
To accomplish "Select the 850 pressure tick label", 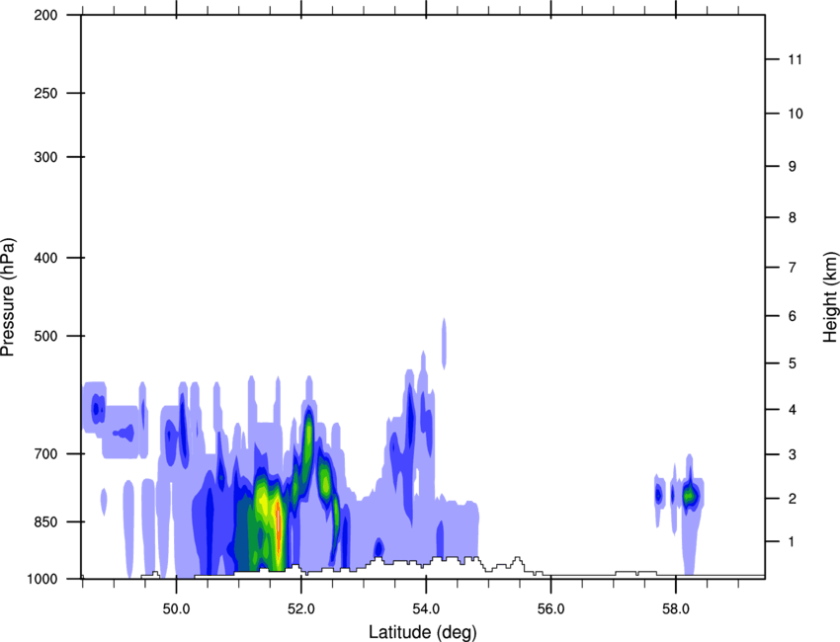I will [x=46, y=522].
